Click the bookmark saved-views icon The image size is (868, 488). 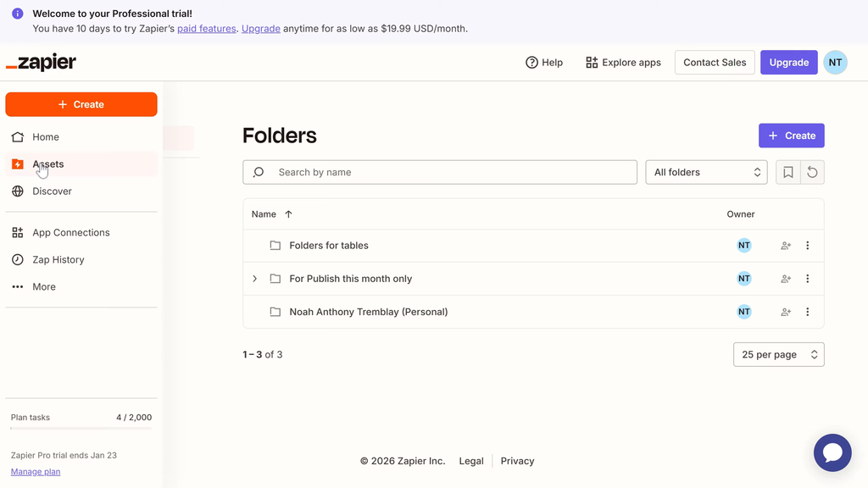pyautogui.click(x=788, y=172)
